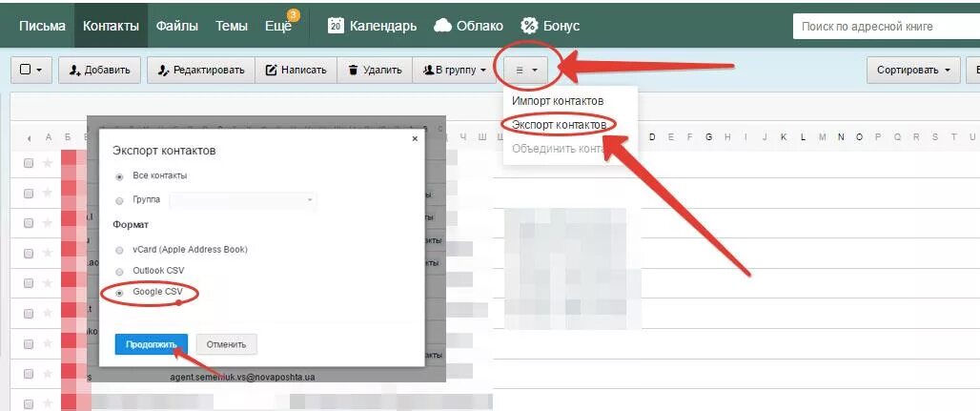This screenshot has width=980, height=411.
Task: Open the Ещё menu with notification badge
Action: tap(278, 26)
